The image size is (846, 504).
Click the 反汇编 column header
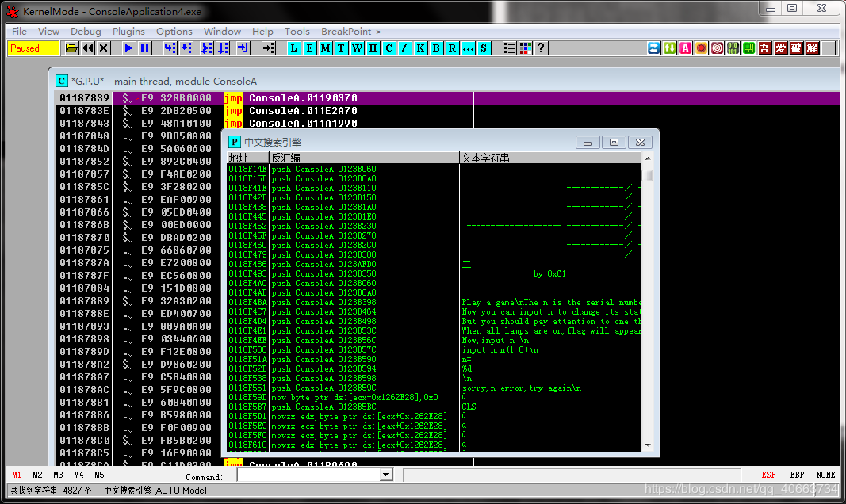coord(364,158)
